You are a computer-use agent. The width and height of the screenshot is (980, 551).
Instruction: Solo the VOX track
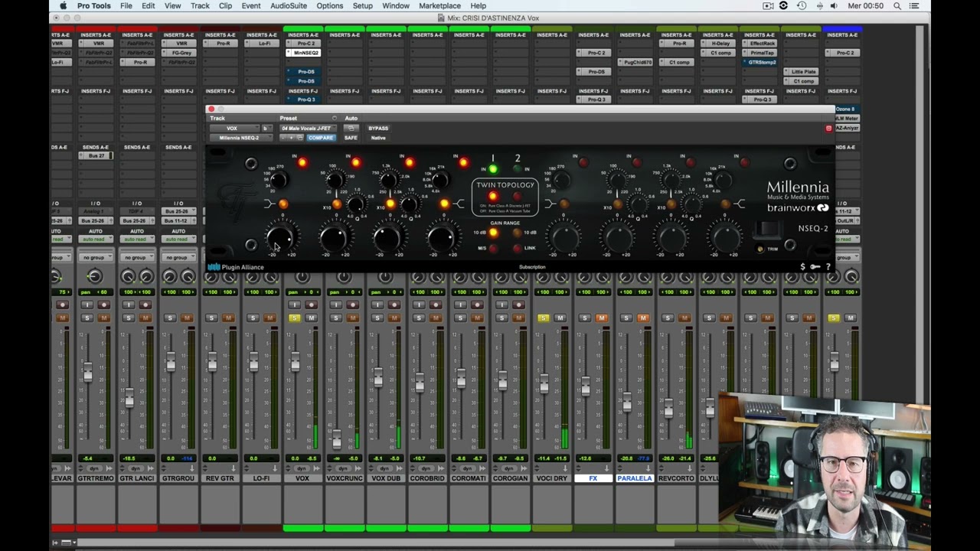point(295,318)
